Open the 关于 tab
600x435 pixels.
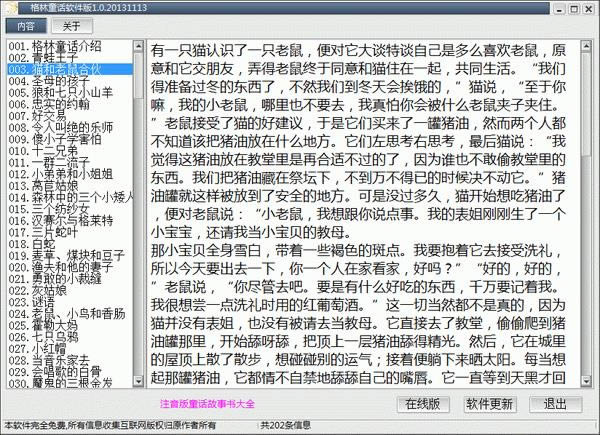pyautogui.click(x=71, y=25)
